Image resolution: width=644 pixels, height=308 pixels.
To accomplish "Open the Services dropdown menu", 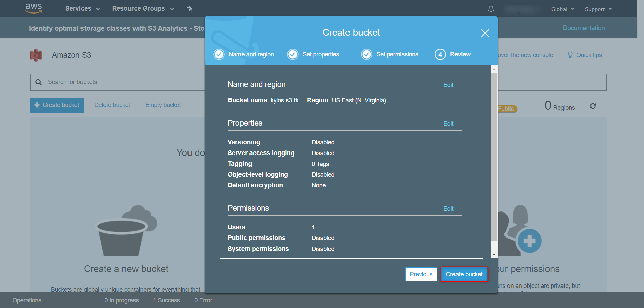I will pos(83,9).
